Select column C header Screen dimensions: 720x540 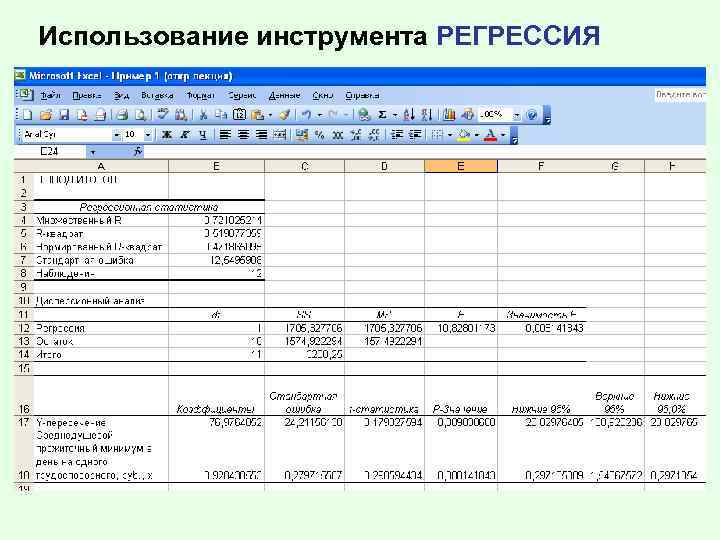pos(304,166)
